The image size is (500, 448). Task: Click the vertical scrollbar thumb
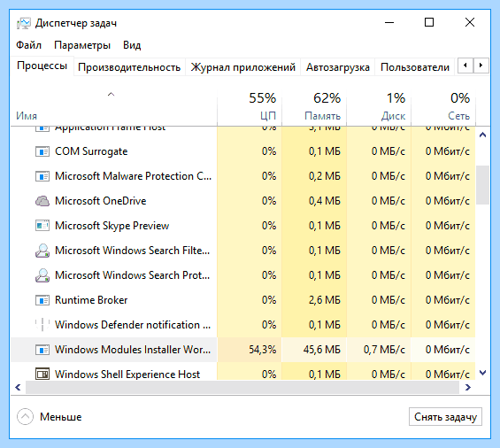pyautogui.click(x=483, y=185)
